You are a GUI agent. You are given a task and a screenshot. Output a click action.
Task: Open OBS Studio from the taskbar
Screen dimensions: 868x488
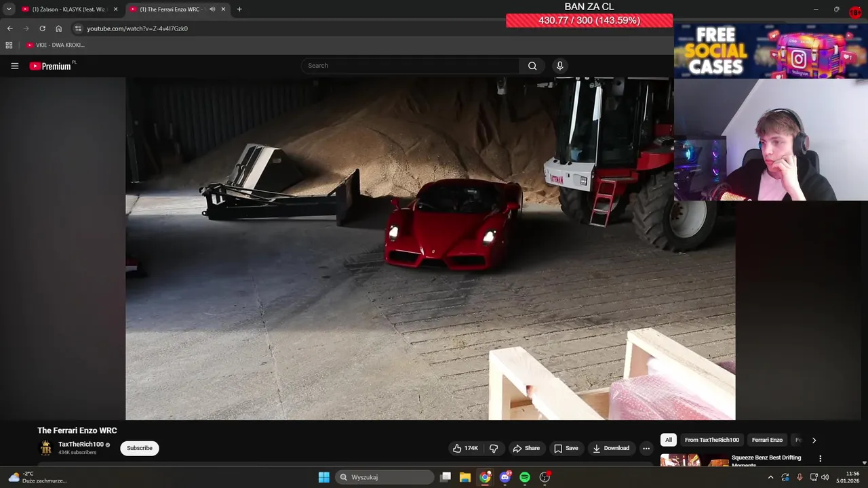(x=545, y=477)
